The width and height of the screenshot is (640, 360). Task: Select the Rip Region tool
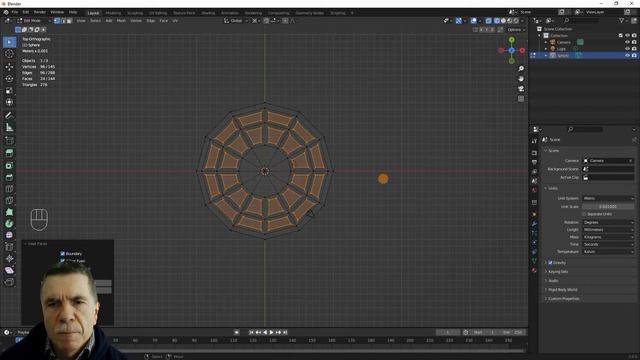click(9, 282)
